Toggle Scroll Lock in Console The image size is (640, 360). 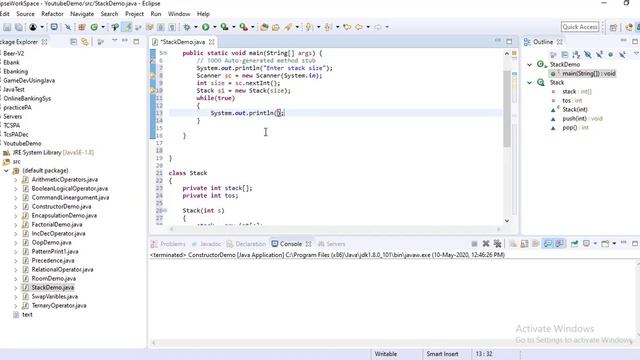(x=524, y=244)
